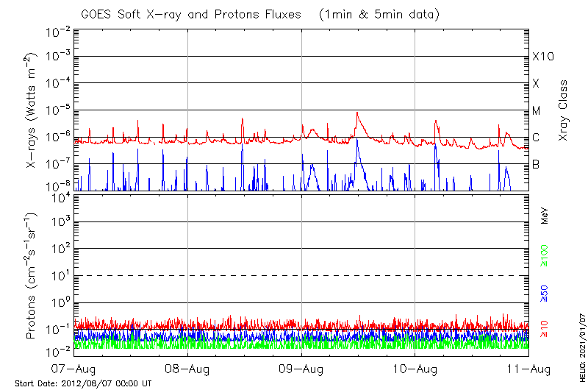This screenshot has height=390, width=588.
Task: Select the M flare class label
Action: 536,110
